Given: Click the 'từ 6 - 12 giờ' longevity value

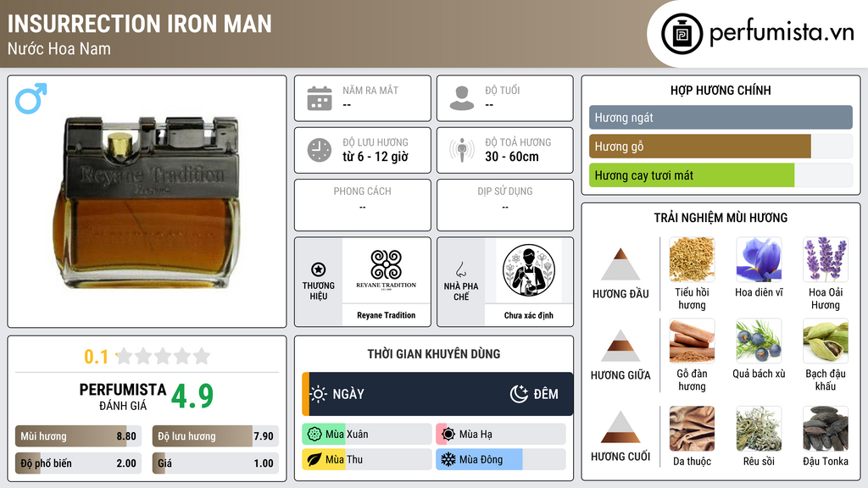Looking at the screenshot, I should (376, 157).
